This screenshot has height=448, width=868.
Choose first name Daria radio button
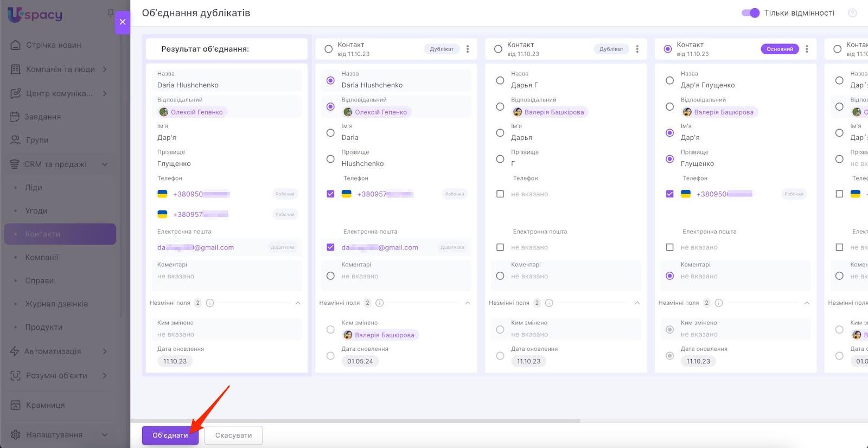[330, 133]
